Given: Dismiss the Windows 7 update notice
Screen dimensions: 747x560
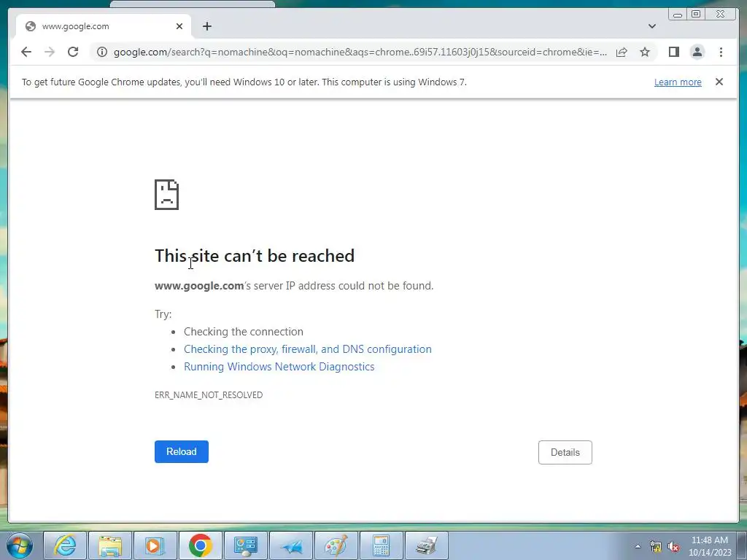Looking at the screenshot, I should pos(719,82).
